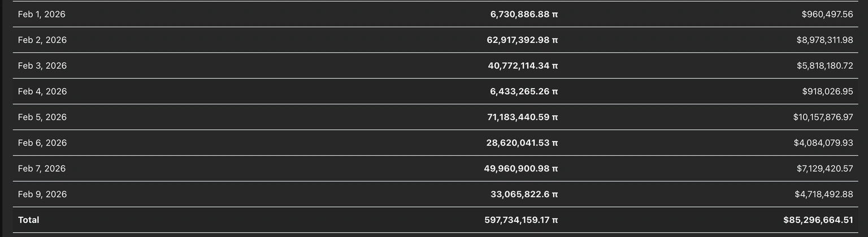Select the 33,065,822.6 π amount
Screen dimensions: 868x237
click(524, 194)
